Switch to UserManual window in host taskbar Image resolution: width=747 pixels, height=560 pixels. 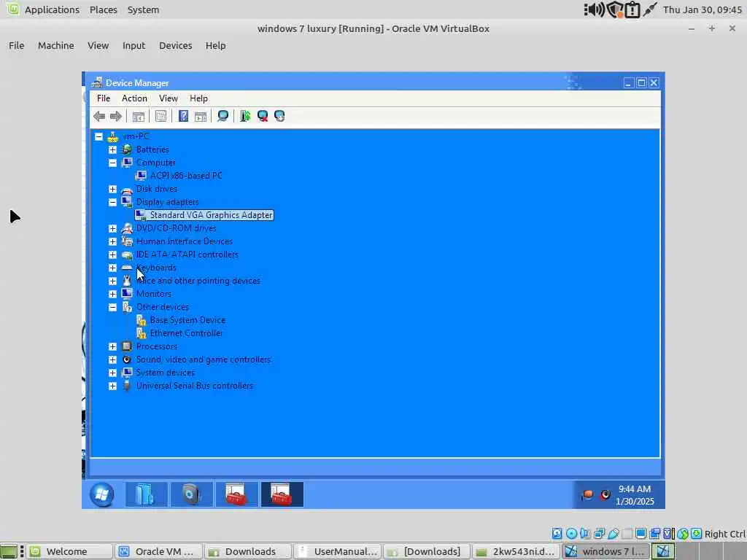pos(337,551)
